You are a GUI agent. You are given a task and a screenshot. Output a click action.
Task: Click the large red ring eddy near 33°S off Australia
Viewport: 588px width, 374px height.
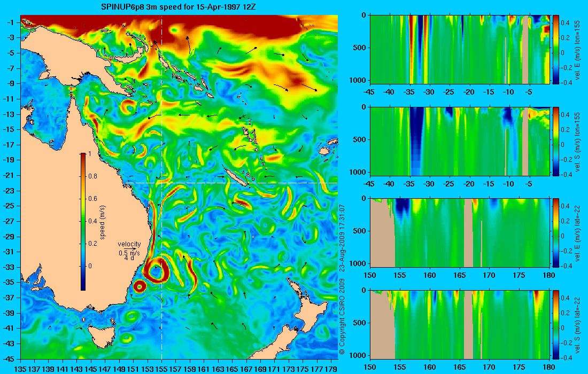coord(156,270)
